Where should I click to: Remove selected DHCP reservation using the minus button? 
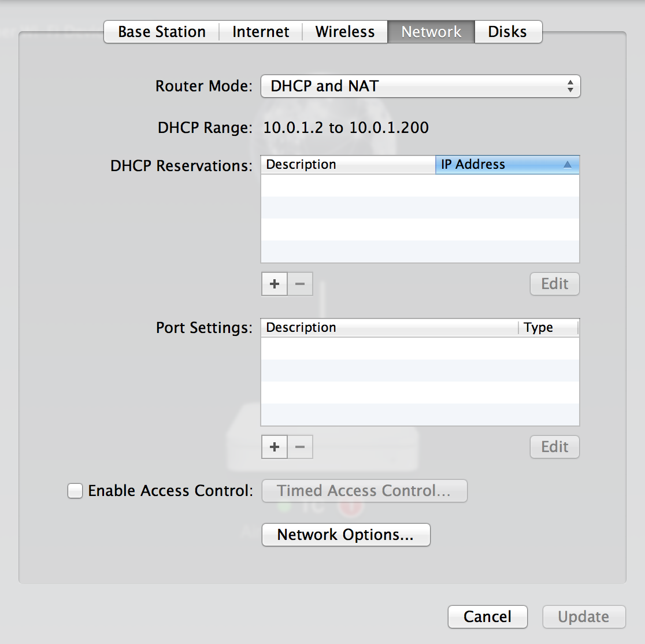(300, 284)
